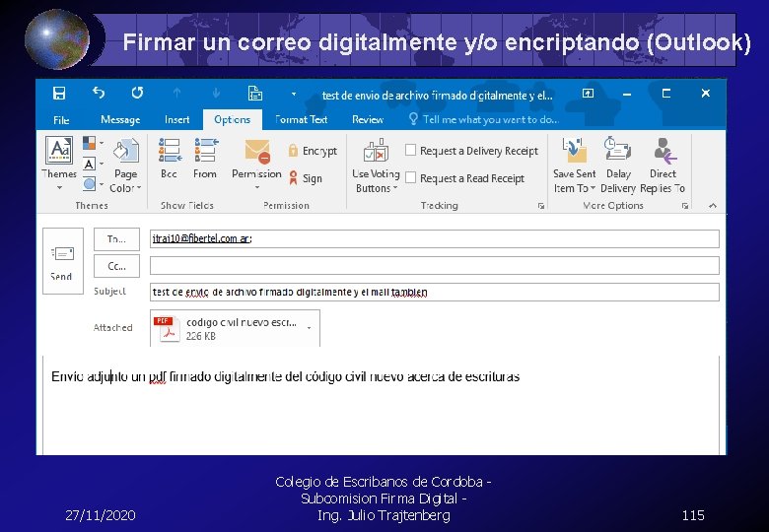The image size is (769, 532).
Task: Open the Tracking dialog launcher
Action: (x=541, y=206)
